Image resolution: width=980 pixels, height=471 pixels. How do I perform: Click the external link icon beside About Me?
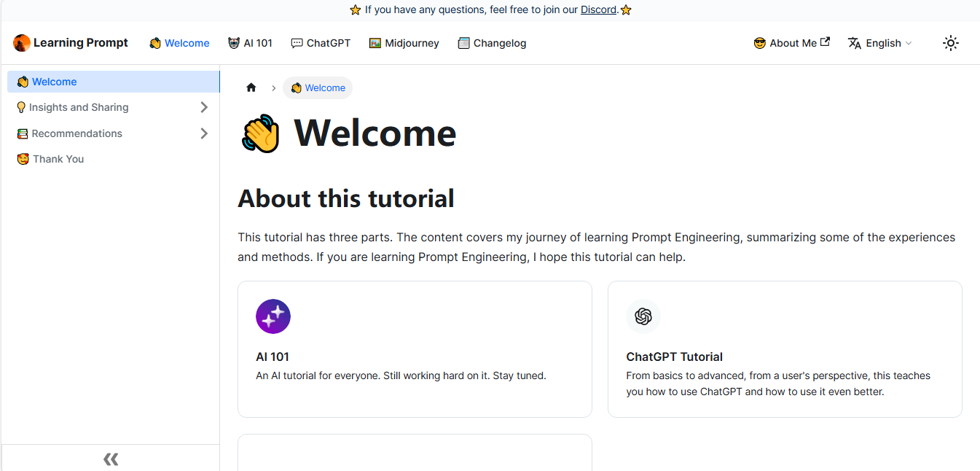click(825, 42)
